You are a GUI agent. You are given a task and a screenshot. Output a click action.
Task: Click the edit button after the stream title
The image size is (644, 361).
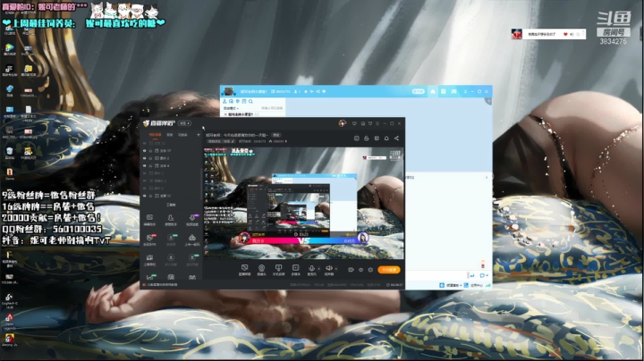pyautogui.click(x=276, y=135)
